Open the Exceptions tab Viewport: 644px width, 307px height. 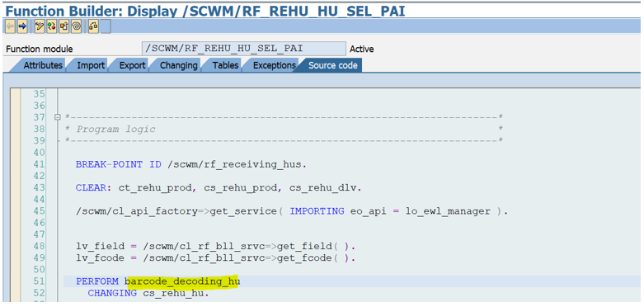point(275,65)
